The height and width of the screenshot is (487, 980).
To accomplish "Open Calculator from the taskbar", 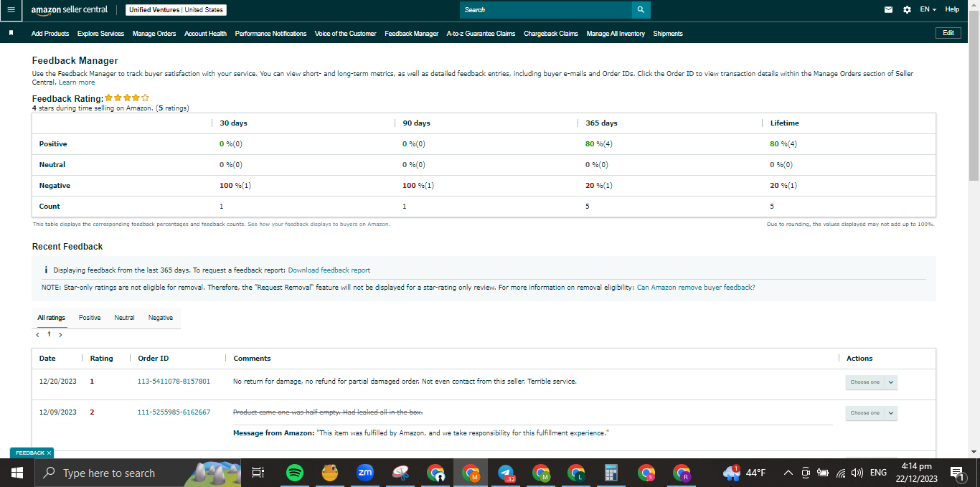I will click(611, 473).
